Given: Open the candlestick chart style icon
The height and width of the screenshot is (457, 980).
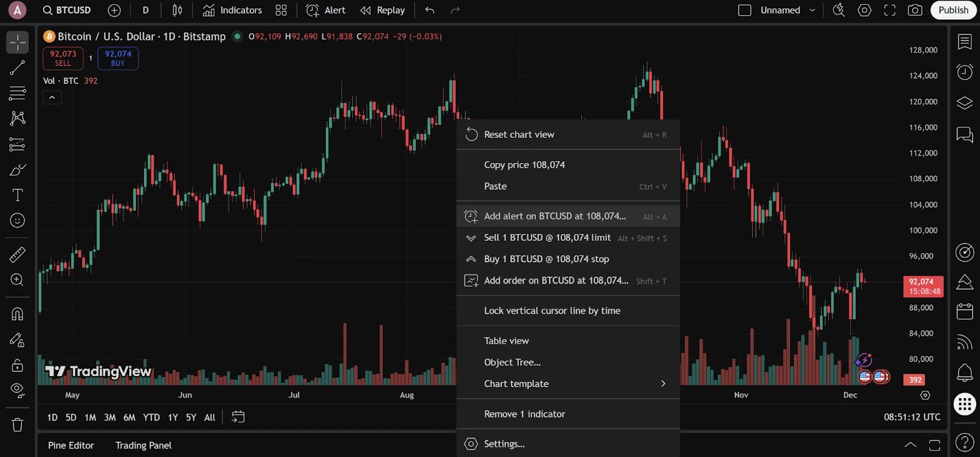Looking at the screenshot, I should click(177, 10).
